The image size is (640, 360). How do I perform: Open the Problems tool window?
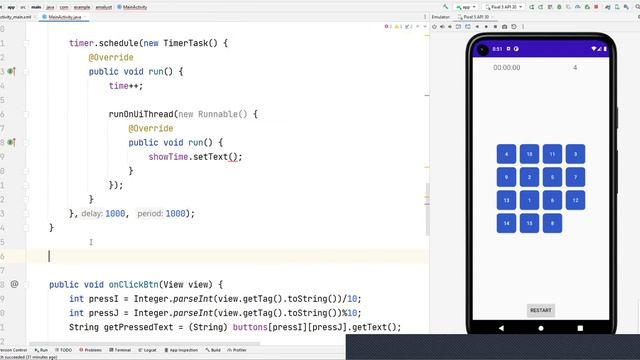click(90, 350)
